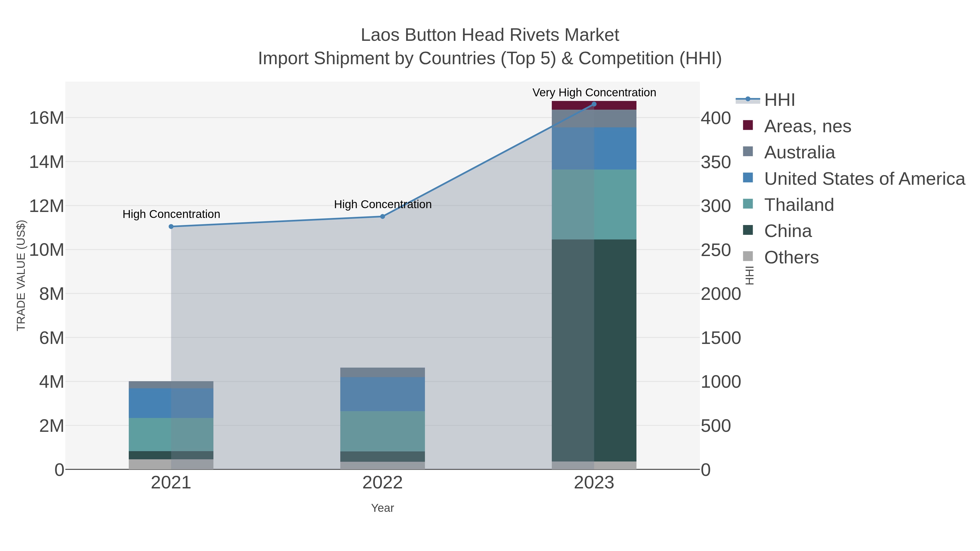Screen dimensions: 980x551
Task: Click the United States segment in 2021 bar
Action: tap(171, 404)
